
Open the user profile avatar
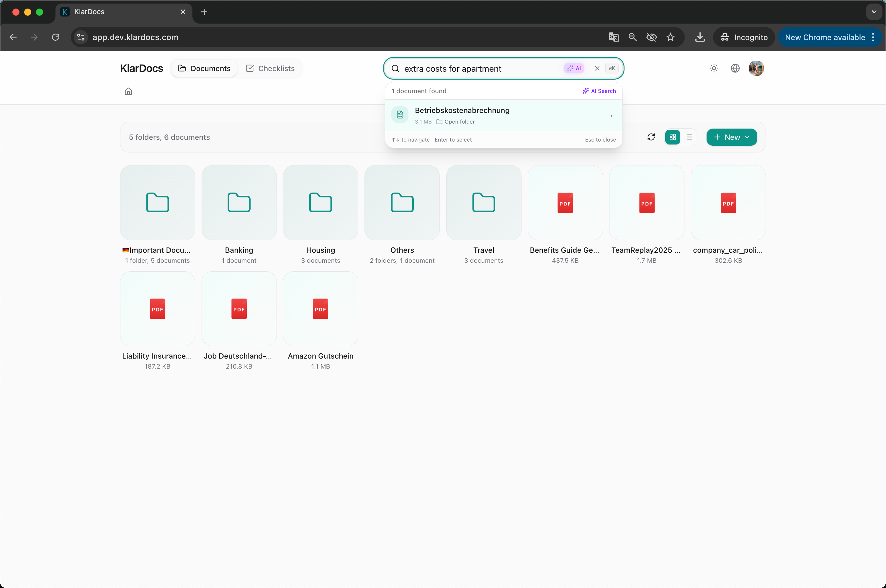(x=756, y=68)
